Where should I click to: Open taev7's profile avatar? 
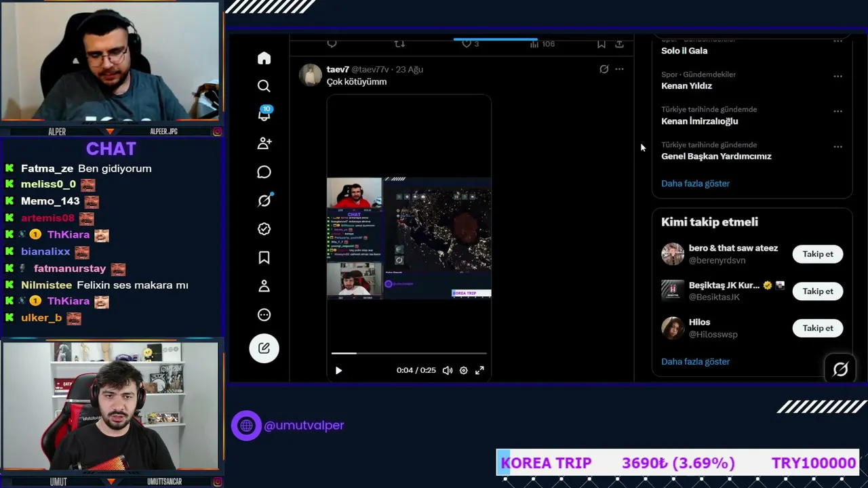311,75
